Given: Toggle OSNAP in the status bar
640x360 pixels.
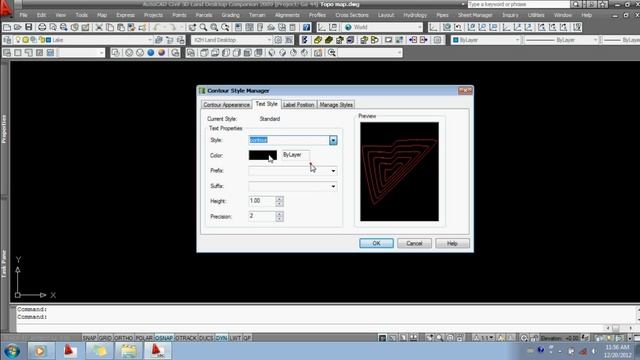Looking at the screenshot, I should (164, 338).
